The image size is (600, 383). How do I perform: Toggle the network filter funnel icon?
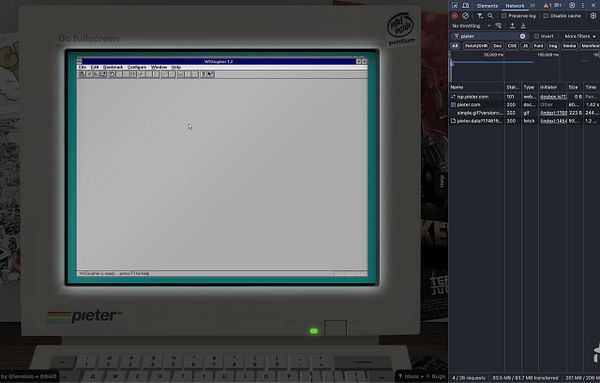(480, 16)
